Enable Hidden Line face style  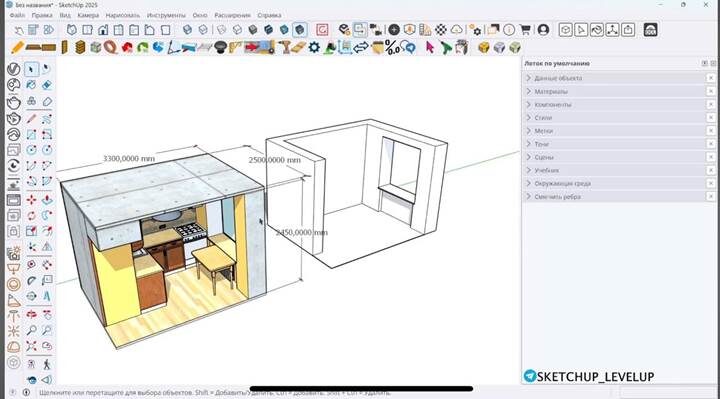pos(237,30)
